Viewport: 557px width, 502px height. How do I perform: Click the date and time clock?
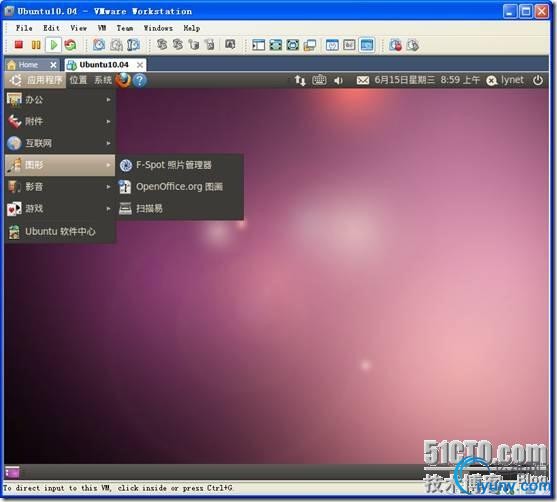click(x=427, y=80)
